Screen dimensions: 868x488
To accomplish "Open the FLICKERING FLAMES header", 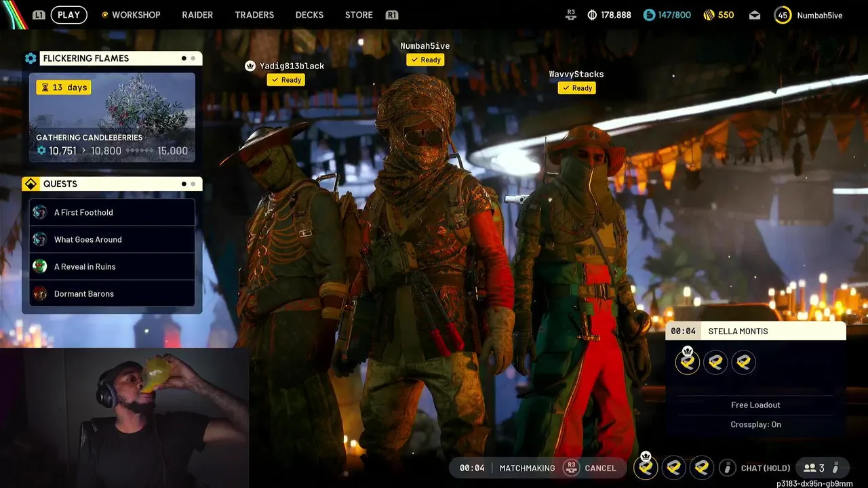I will (121, 58).
